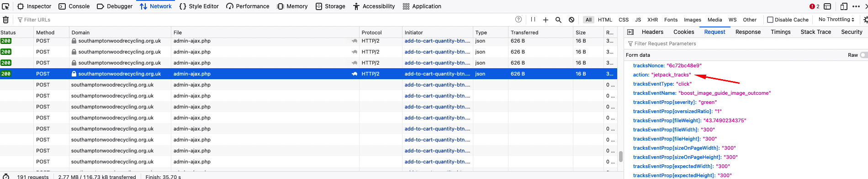Open the Application panel
This screenshot has height=179, width=868.
coord(422,6)
